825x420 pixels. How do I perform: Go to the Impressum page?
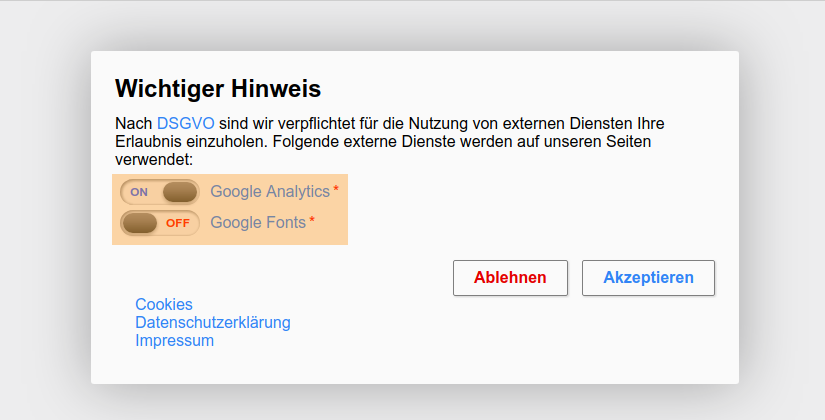pyautogui.click(x=175, y=340)
